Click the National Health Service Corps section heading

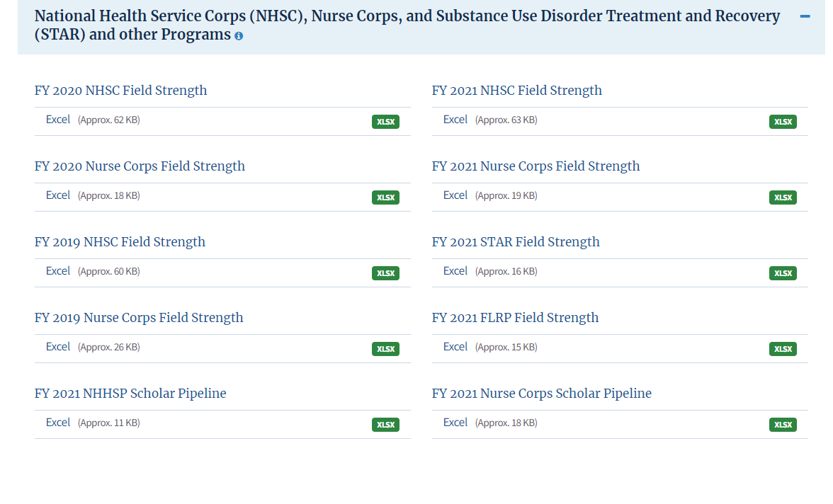[x=407, y=25]
